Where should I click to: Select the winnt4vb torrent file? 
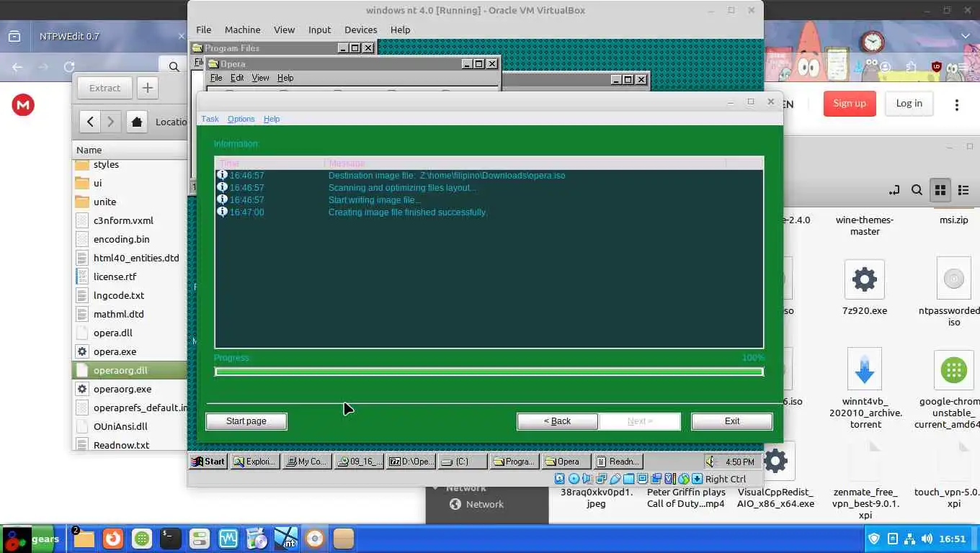[865, 389]
